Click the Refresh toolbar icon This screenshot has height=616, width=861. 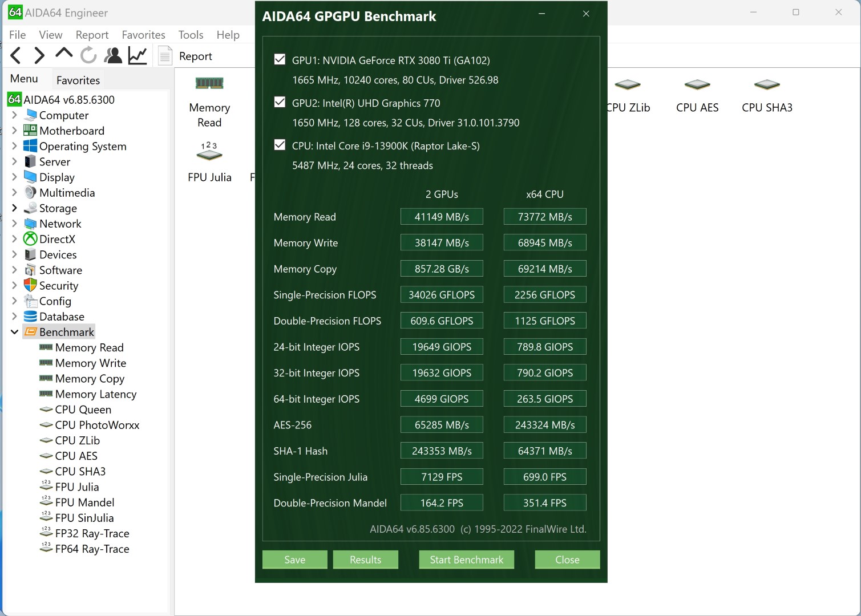point(88,55)
